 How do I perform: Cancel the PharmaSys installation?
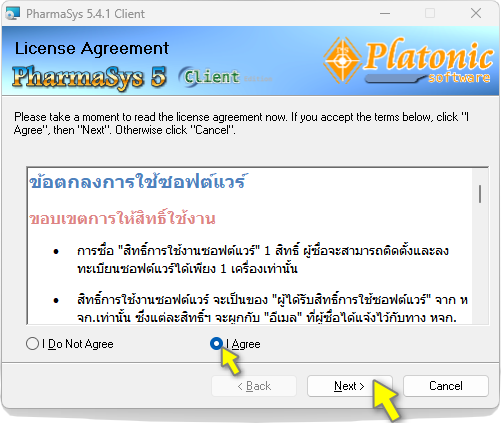click(x=446, y=386)
